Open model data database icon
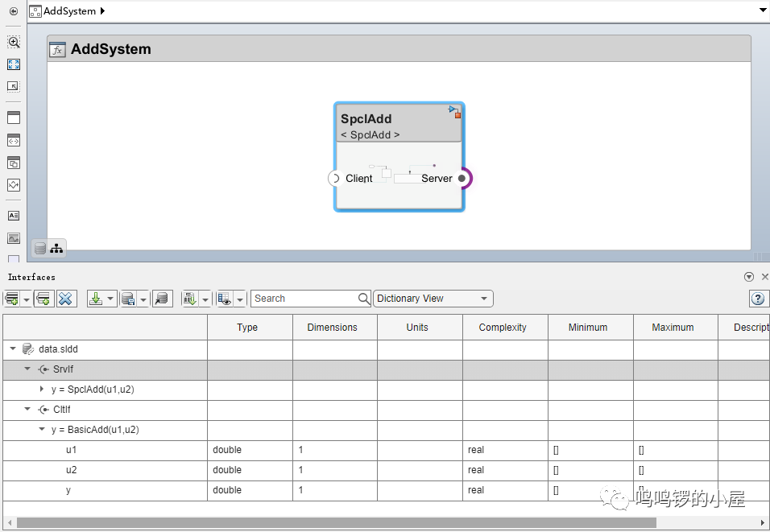770x532 pixels. pos(40,249)
